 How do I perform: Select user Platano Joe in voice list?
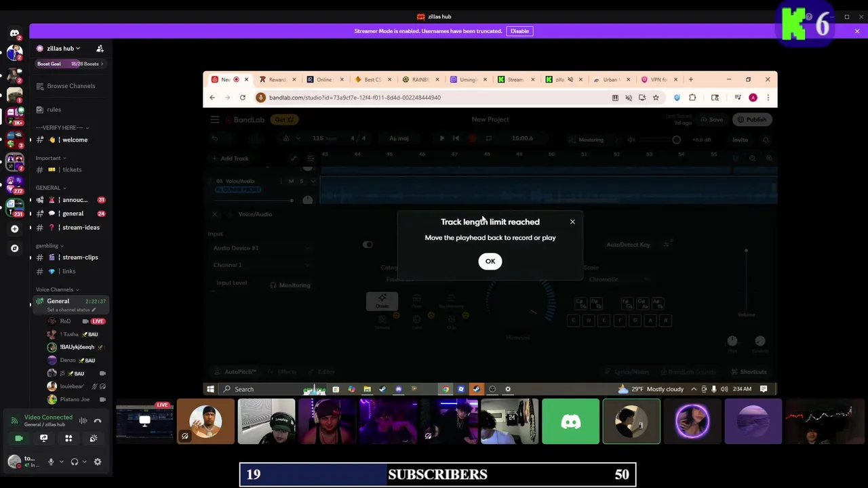pyautogui.click(x=76, y=399)
